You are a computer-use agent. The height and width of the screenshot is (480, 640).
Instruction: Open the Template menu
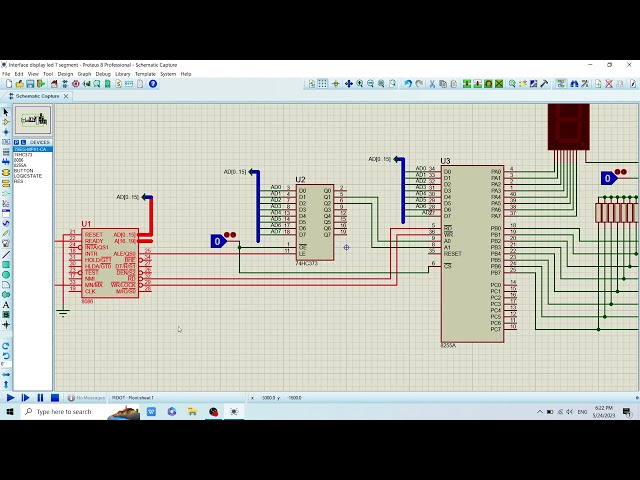click(145, 74)
